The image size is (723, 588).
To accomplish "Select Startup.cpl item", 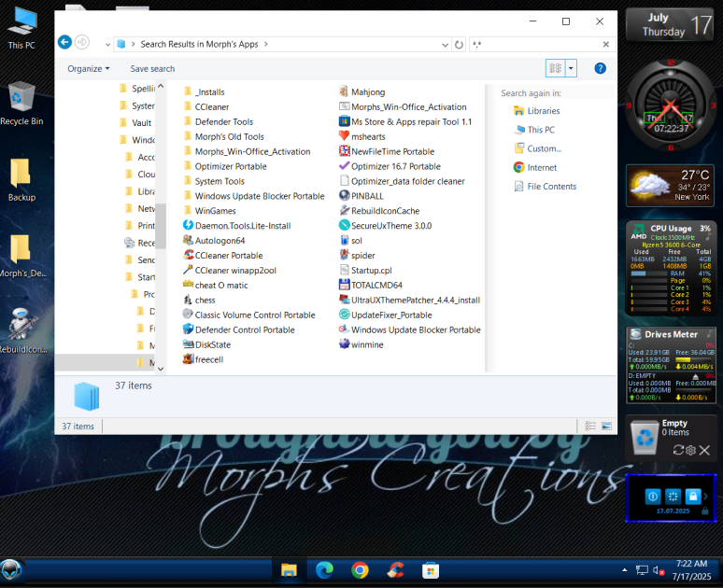I will (365, 270).
